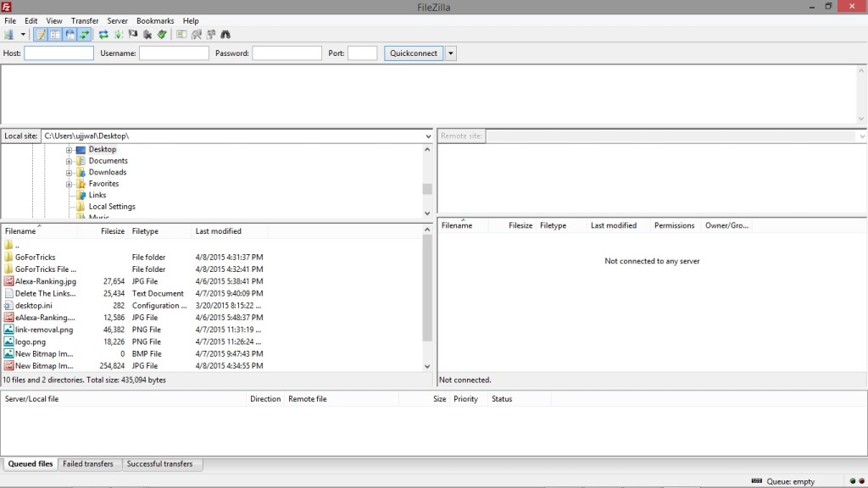
Task: Toggle the remote directory tree view
Action: [x=70, y=34]
